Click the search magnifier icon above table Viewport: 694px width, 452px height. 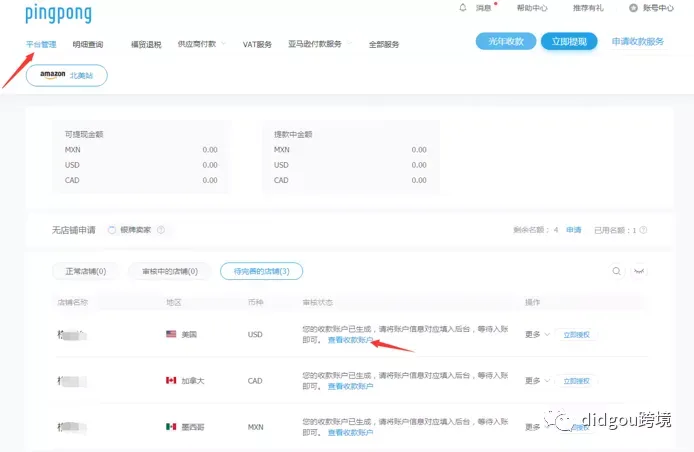coord(616,270)
